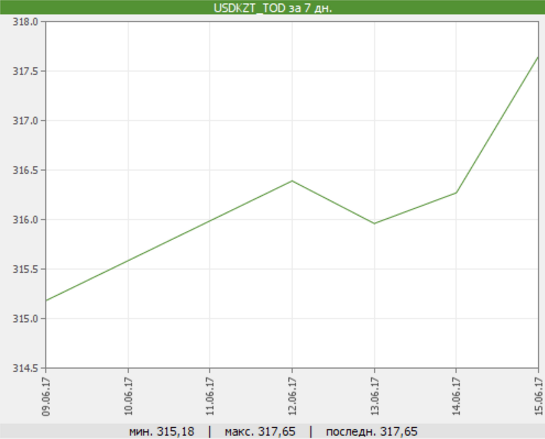Click the line peak at 12.06.17
Screen dimensions: 545x439
[292, 181]
